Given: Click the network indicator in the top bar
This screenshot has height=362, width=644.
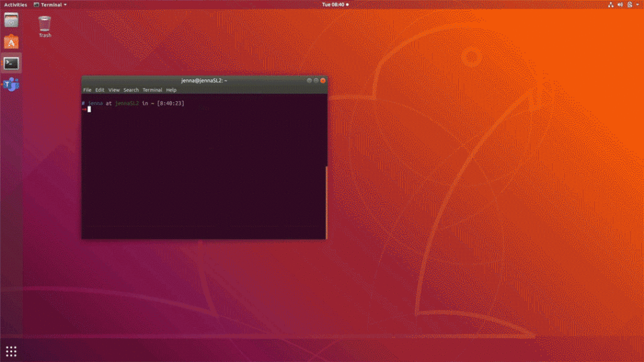Looking at the screenshot, I should (x=611, y=5).
